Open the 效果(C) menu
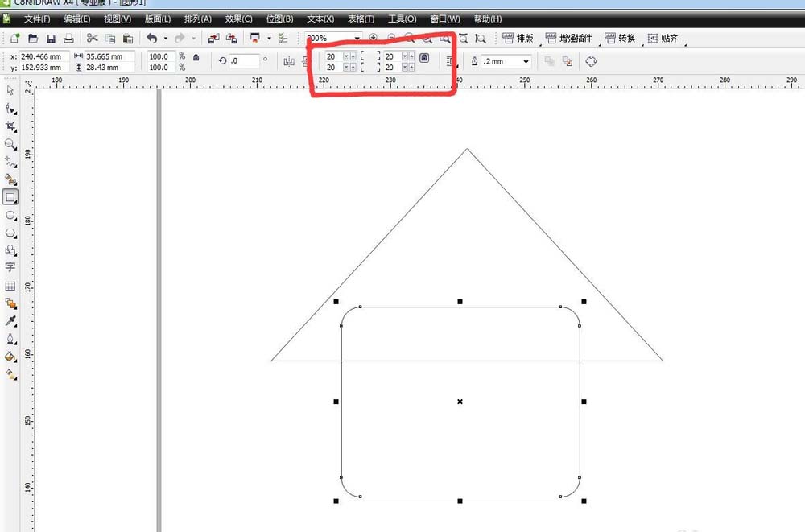805x532 pixels. point(239,19)
